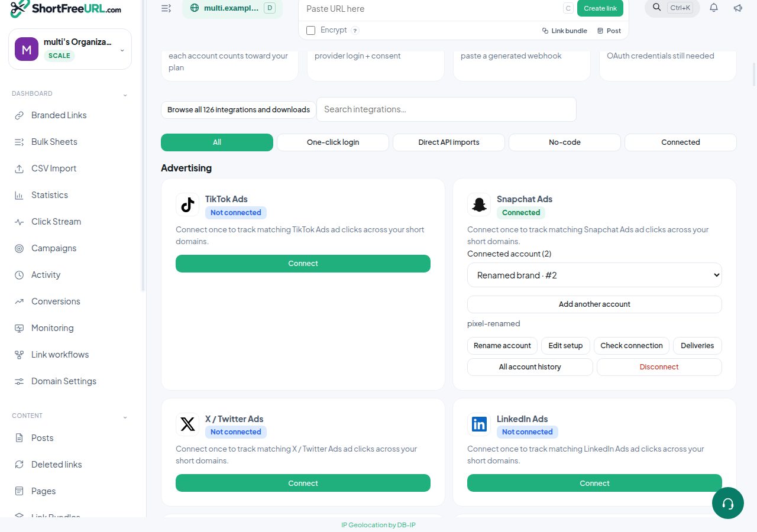Image resolution: width=757 pixels, height=532 pixels.
Task: Click the Post option under URL field
Action: [x=609, y=31]
